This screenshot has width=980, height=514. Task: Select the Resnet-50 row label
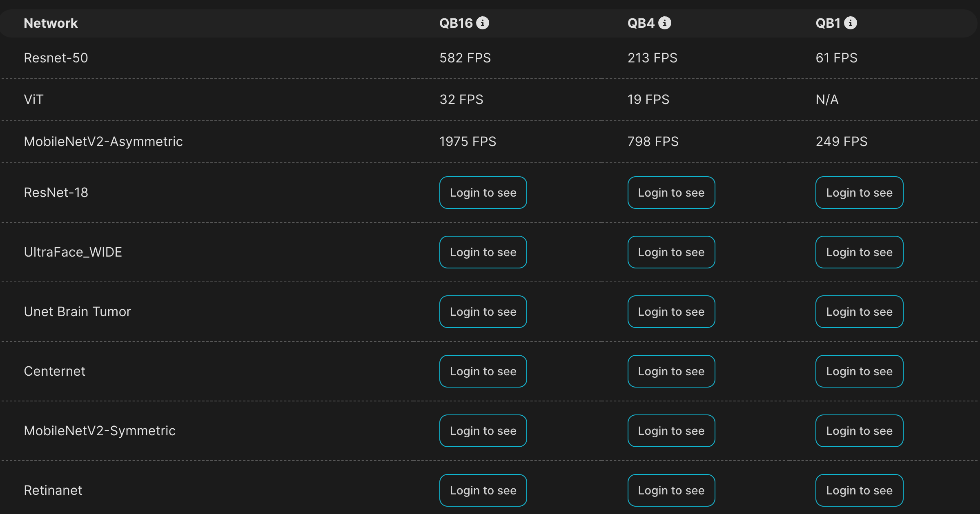[56, 58]
